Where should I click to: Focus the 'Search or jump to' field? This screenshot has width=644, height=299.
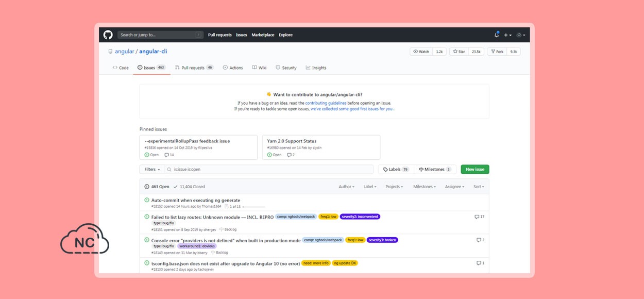160,35
